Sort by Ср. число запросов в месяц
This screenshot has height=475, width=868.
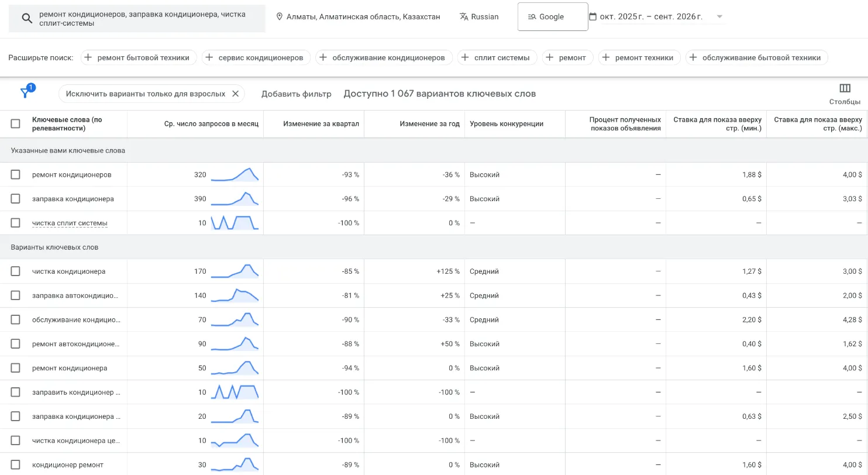click(x=211, y=124)
